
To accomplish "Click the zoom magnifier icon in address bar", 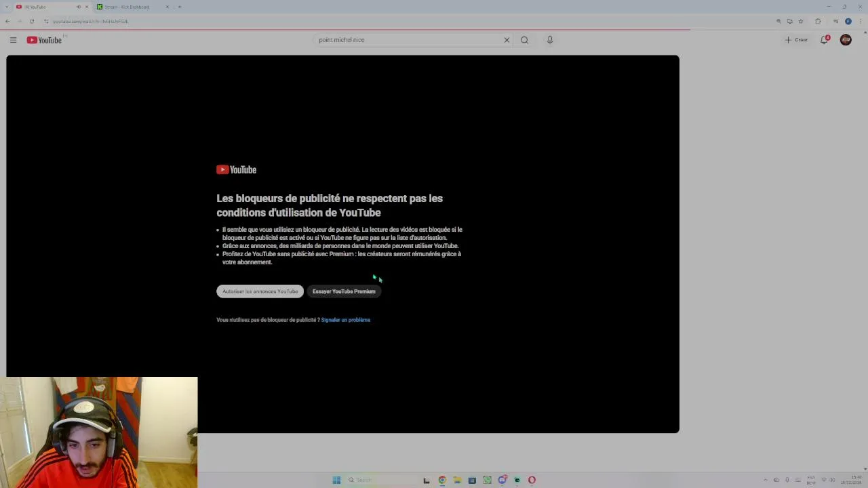I will click(778, 21).
